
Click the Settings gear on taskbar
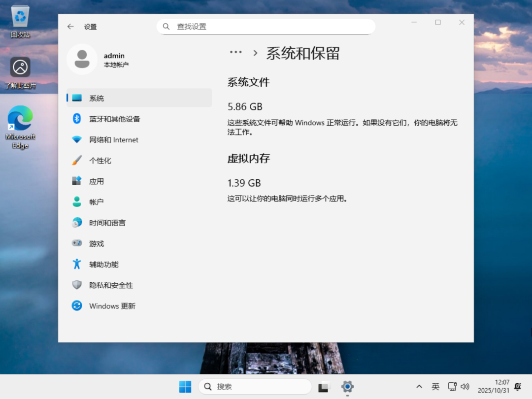[x=347, y=387]
